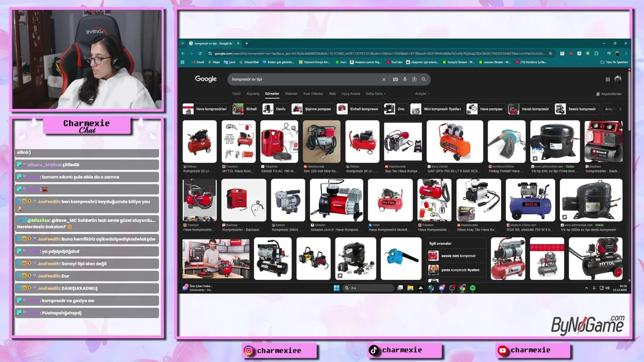Viewport: 644px width, 362px height.
Task: Filter by Şişirme pompası chip
Action: click(312, 109)
